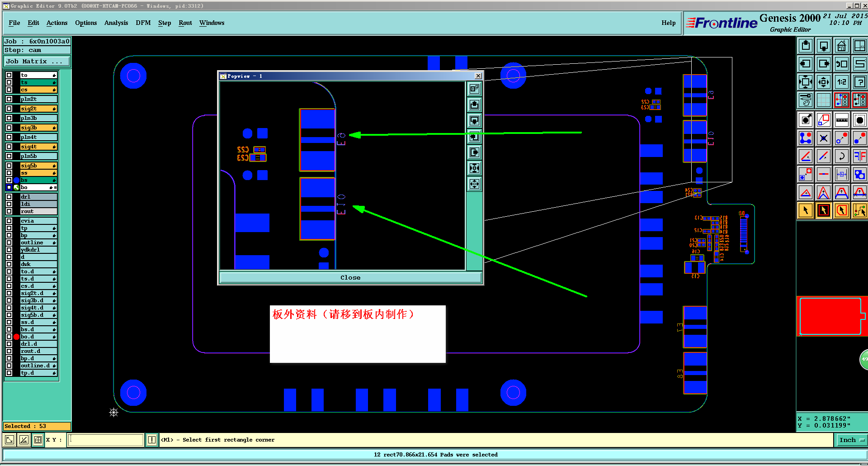Open the wrench and palette settings icon
This screenshot has height=466, width=868.
[x=806, y=100]
